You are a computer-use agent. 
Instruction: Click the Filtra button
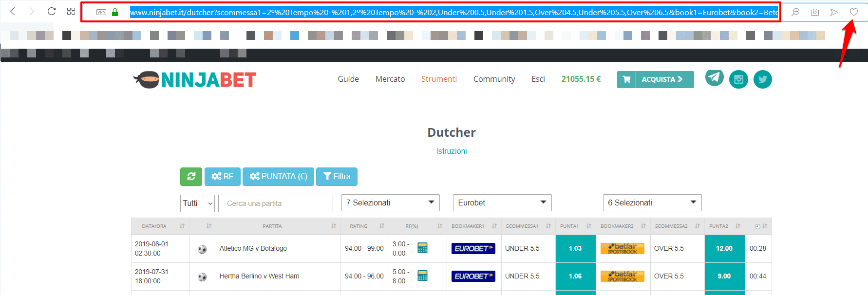coord(337,177)
